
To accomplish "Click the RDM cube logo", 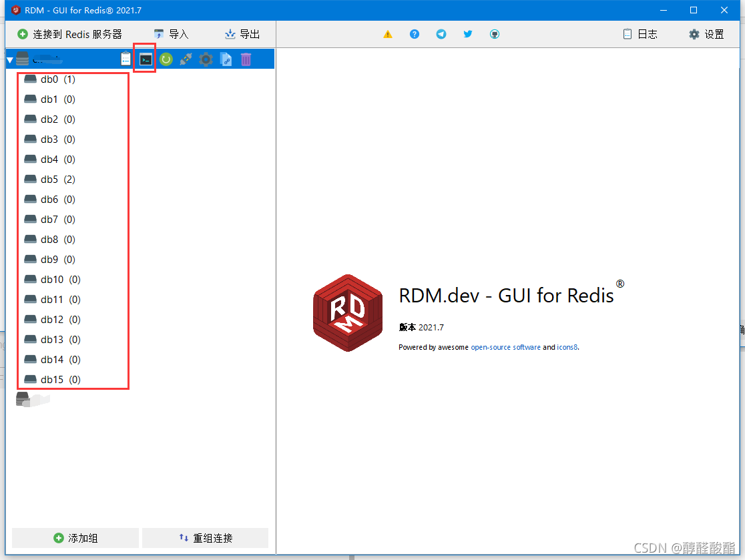I will pos(348,313).
